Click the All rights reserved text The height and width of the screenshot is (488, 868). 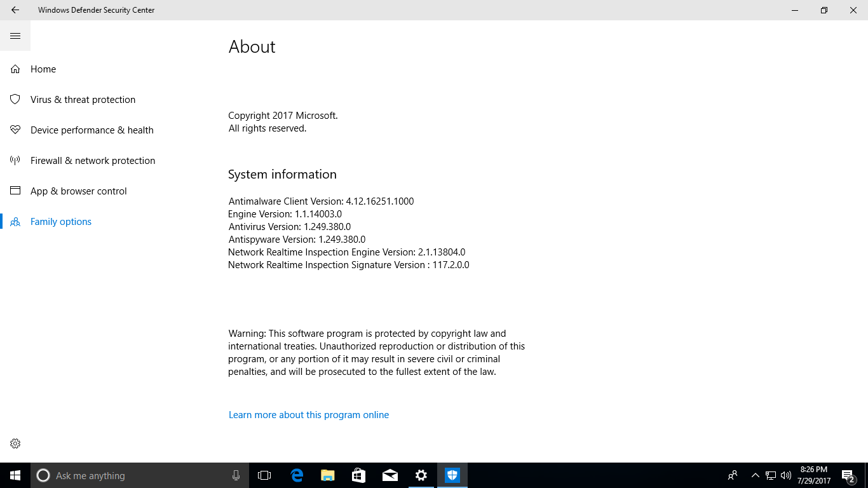pos(268,128)
